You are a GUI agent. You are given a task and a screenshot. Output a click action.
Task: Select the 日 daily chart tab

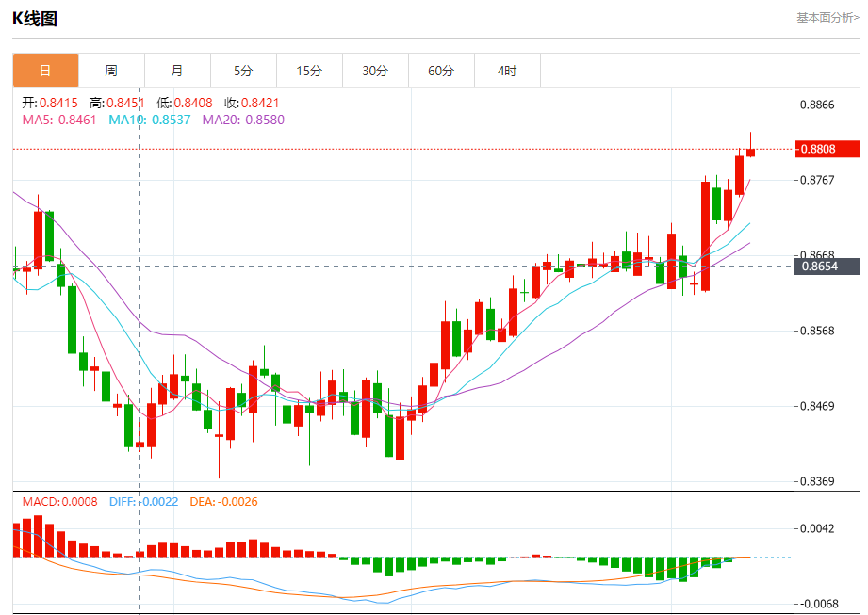(x=45, y=71)
